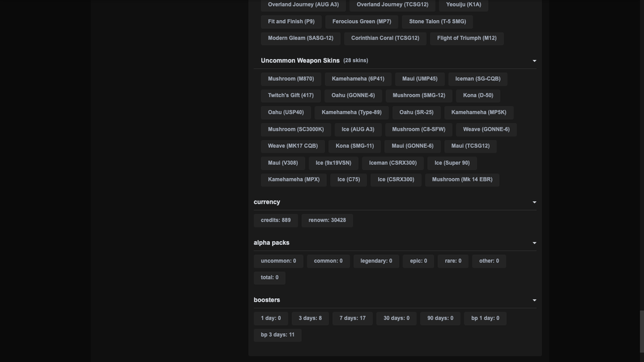Screen dimensions: 644x362
Task: Collapse the boosters section arrow
Action: [x=534, y=301]
